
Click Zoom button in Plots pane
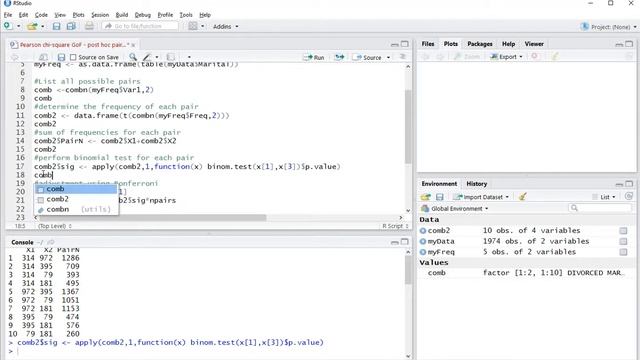(467, 57)
